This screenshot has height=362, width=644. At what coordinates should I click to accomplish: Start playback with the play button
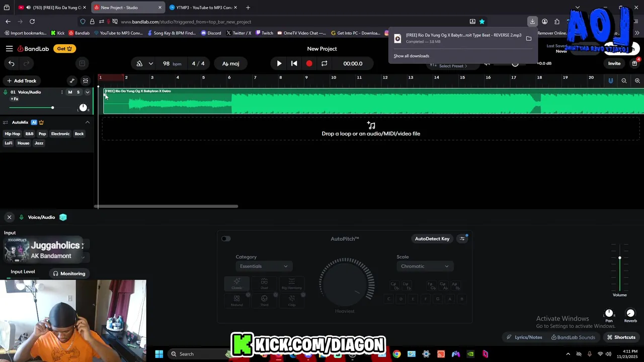(x=279, y=63)
